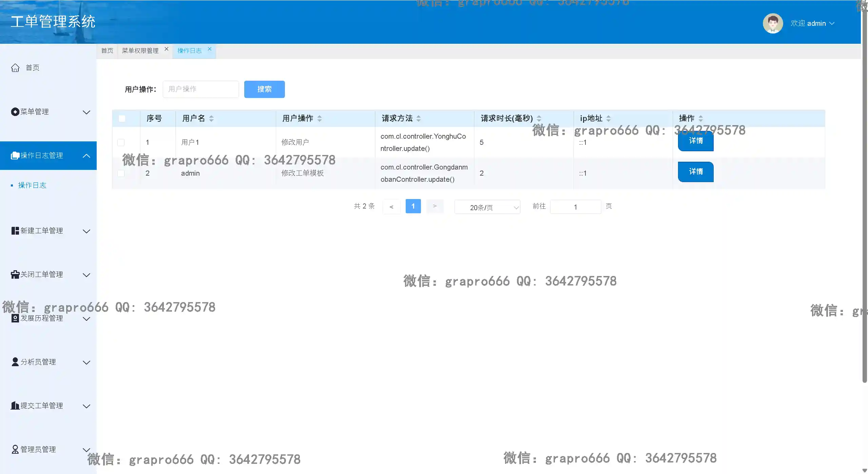Image resolution: width=868 pixels, height=474 pixels.
Task: Check the header select-all checkbox
Action: click(121, 118)
